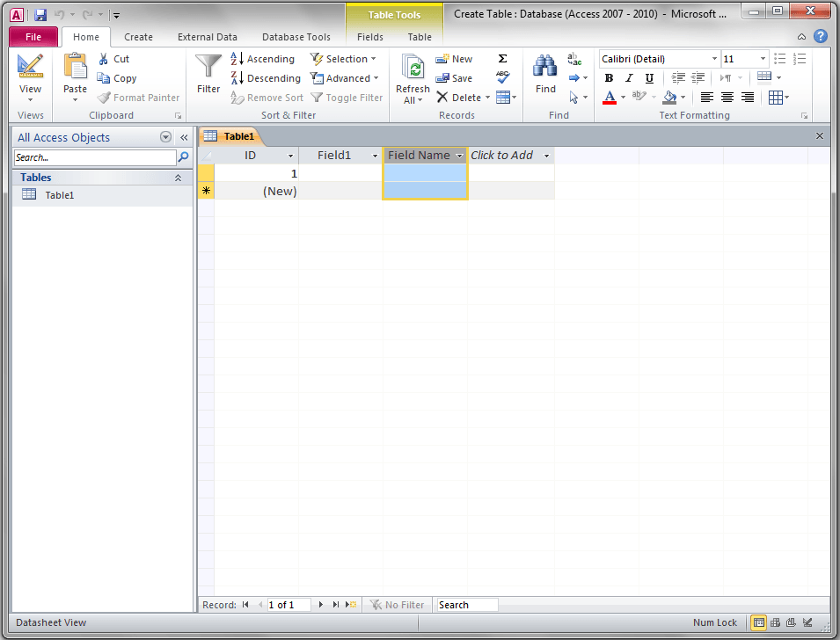The image size is (840, 640).
Task: Click the Totals sigma icon
Action: [x=502, y=58]
